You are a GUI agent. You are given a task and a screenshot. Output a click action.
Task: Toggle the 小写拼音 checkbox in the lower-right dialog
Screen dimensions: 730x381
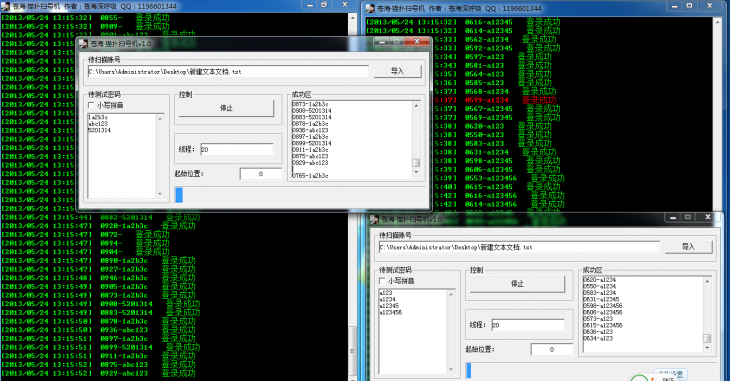click(382, 281)
